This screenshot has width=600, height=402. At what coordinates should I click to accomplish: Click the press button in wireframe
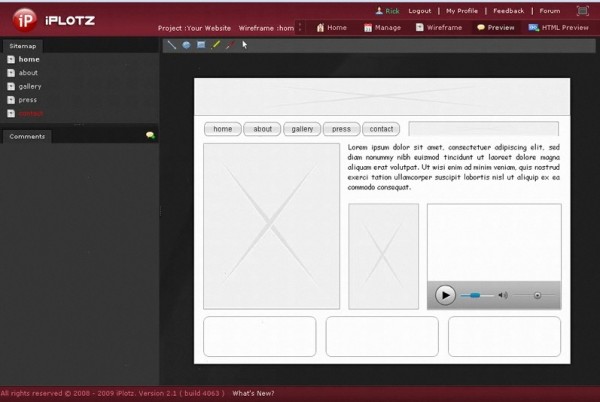[341, 129]
